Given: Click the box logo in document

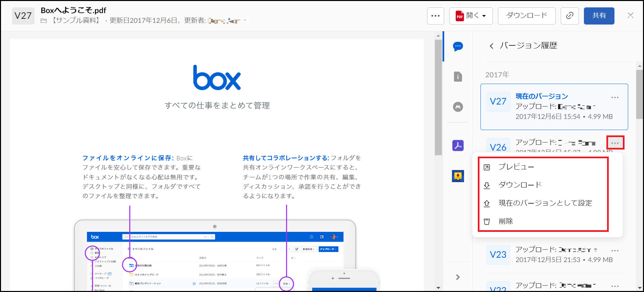Looking at the screenshot, I should pyautogui.click(x=217, y=78).
